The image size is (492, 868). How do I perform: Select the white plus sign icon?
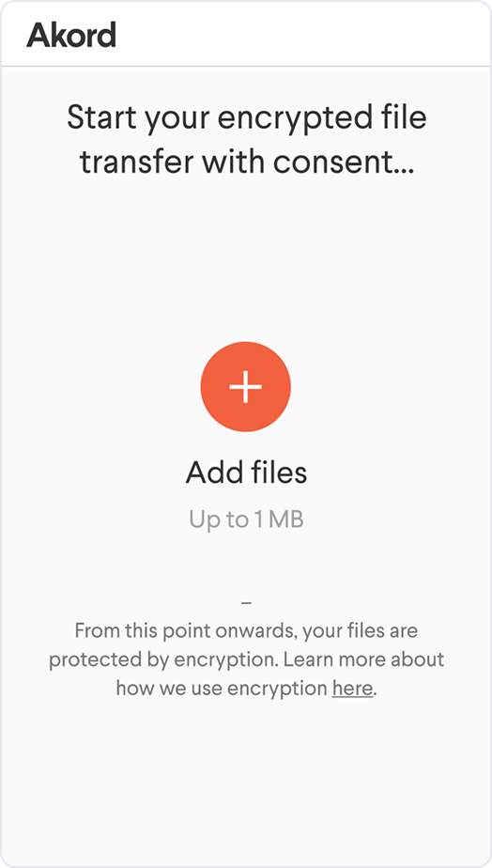point(246,386)
